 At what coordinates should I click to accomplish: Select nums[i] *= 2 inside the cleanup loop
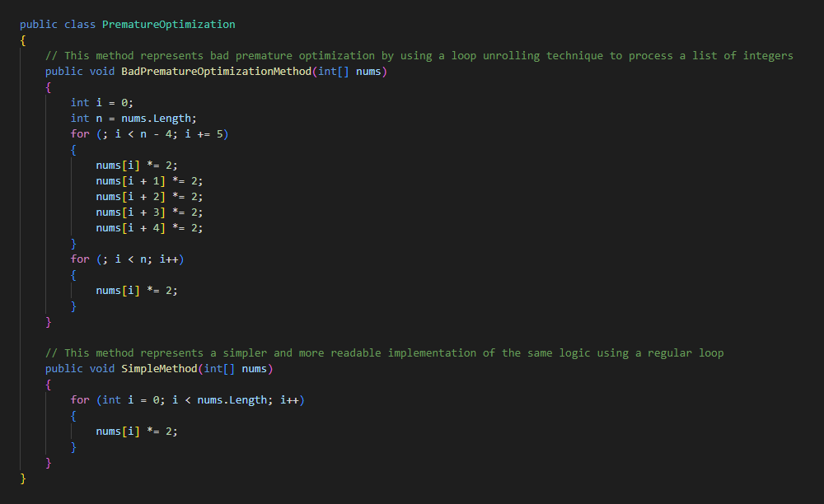(137, 290)
